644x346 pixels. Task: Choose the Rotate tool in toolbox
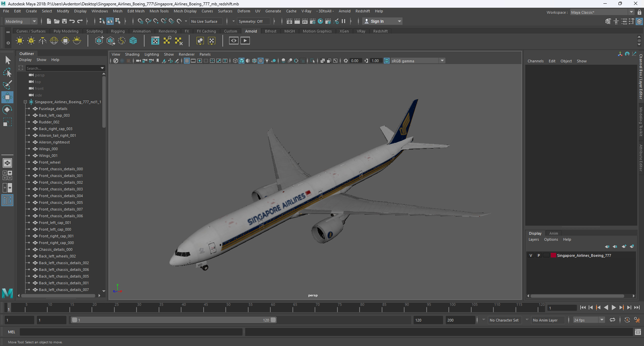pyautogui.click(x=7, y=109)
